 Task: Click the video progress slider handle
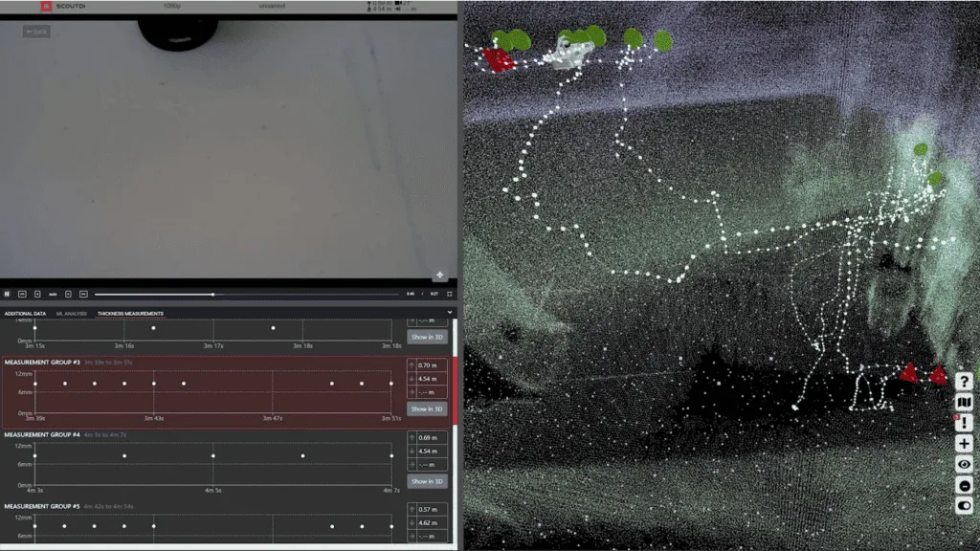[x=213, y=295]
